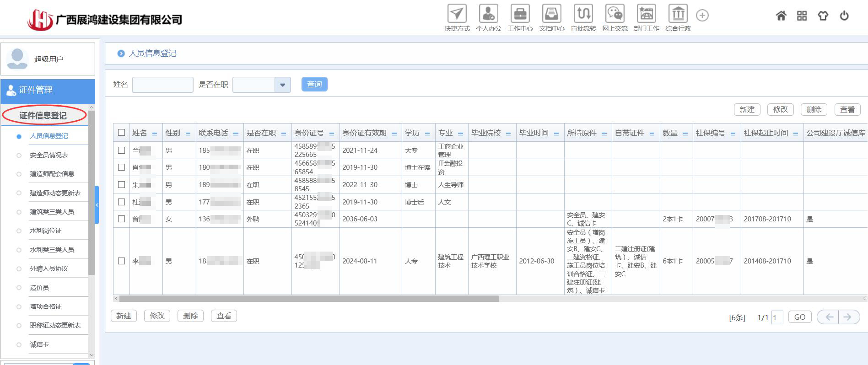
Task: Open 建造师配套信息 in the sidebar
Action: click(52, 174)
